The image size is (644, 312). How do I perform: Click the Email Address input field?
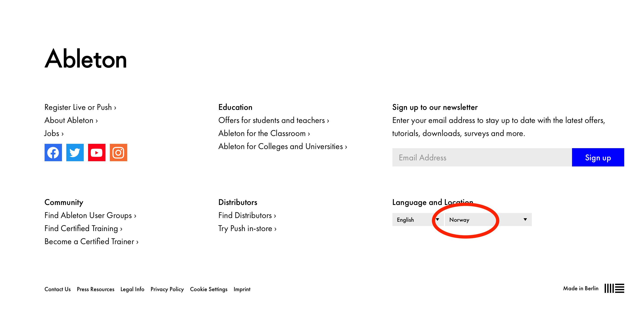click(482, 157)
